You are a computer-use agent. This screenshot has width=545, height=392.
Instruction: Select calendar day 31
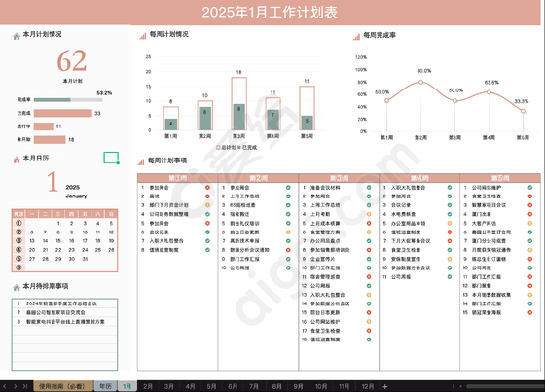[x=85, y=259]
